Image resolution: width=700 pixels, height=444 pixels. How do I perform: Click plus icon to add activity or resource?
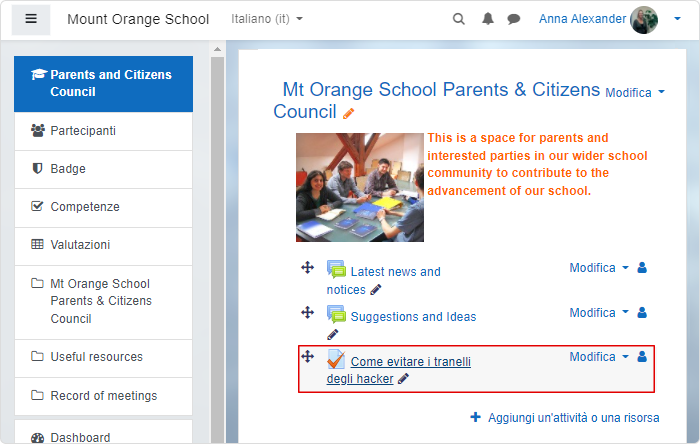[x=475, y=417]
